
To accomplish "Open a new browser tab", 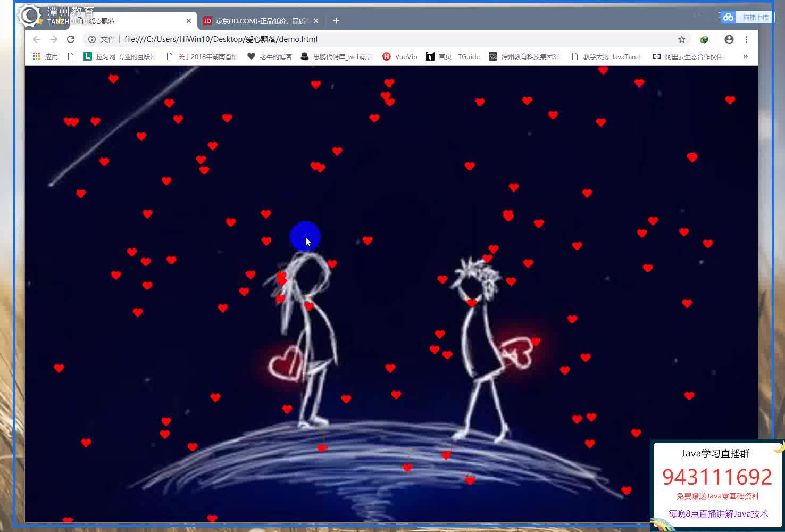I will (336, 21).
